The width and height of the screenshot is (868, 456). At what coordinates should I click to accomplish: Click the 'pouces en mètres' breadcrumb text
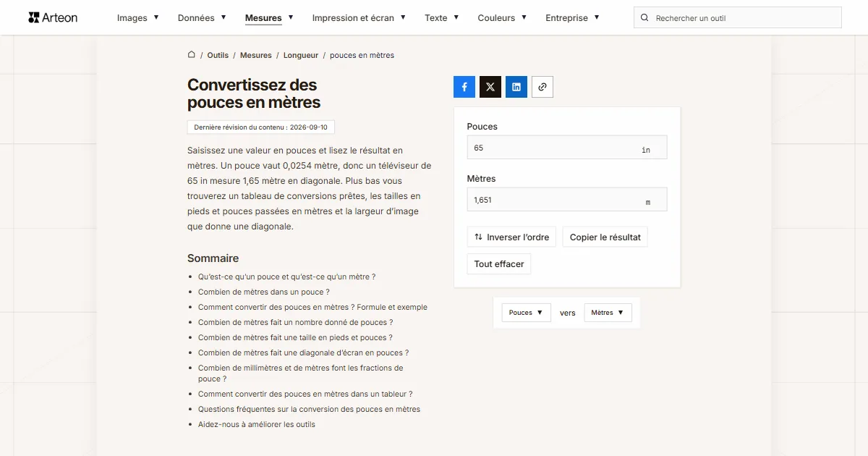pos(362,55)
